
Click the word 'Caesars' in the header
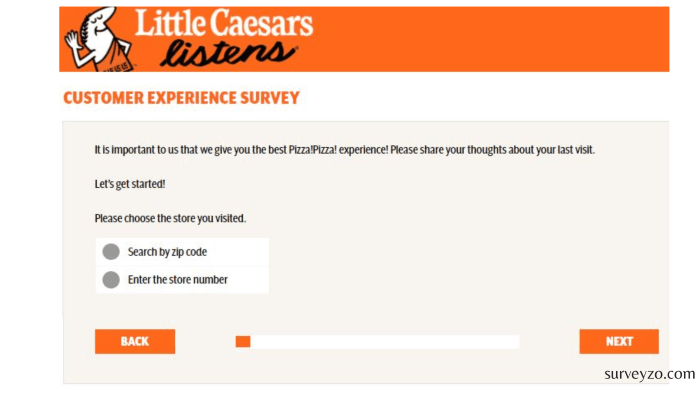pos(261,24)
